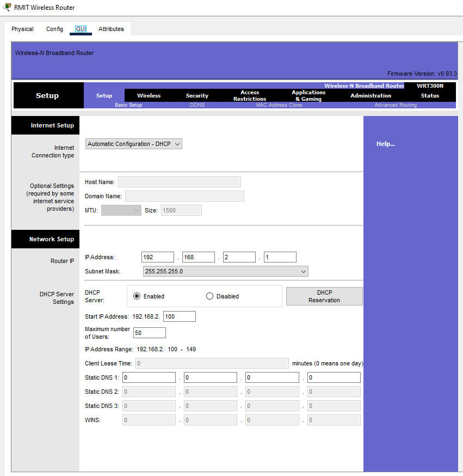The height and width of the screenshot is (476, 463).
Task: Click the first Static DNS 3 octet field
Action: (149, 406)
